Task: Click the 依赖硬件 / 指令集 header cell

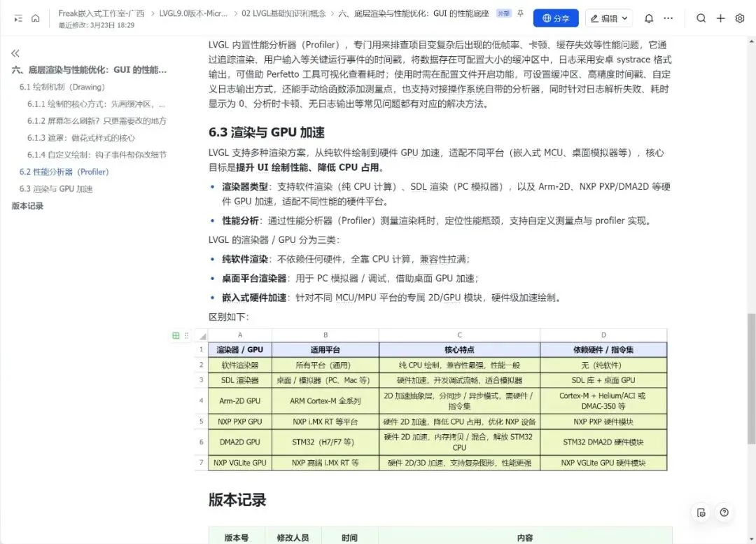Action: tap(603, 349)
